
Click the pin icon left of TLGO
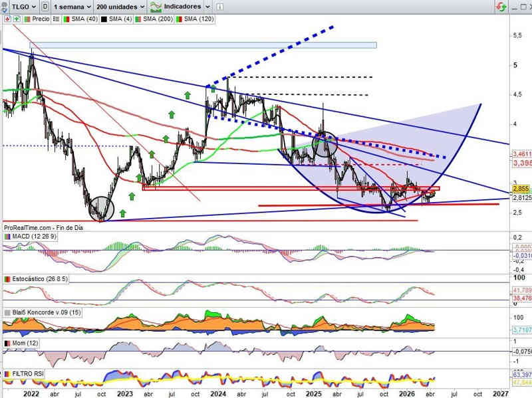click(x=5, y=7)
